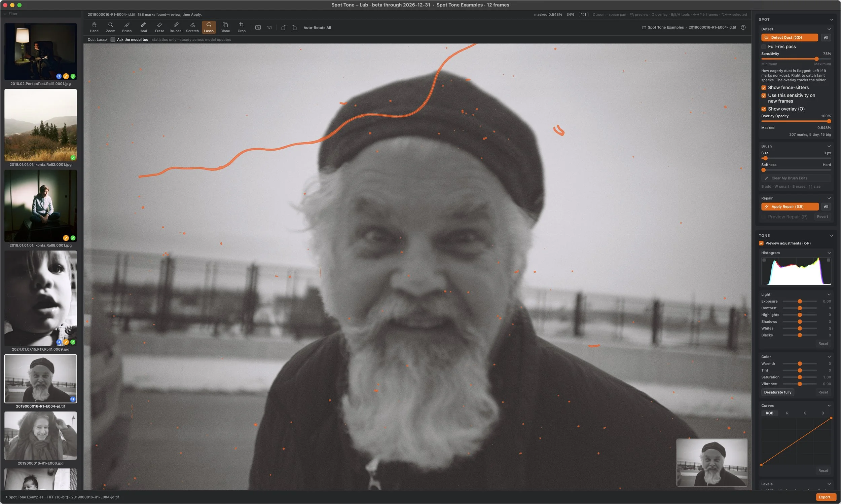Click the Export button
This screenshot has width=841, height=504.
(x=826, y=497)
